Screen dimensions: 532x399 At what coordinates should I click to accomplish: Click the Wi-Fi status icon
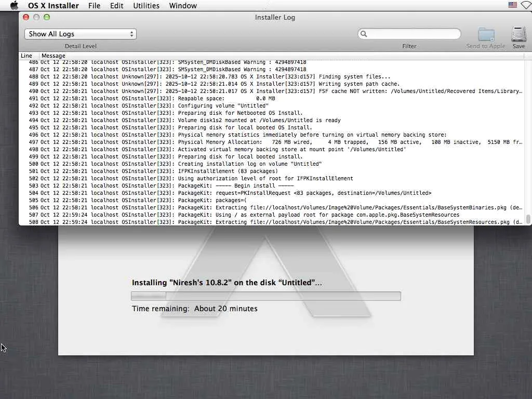(527, 5)
